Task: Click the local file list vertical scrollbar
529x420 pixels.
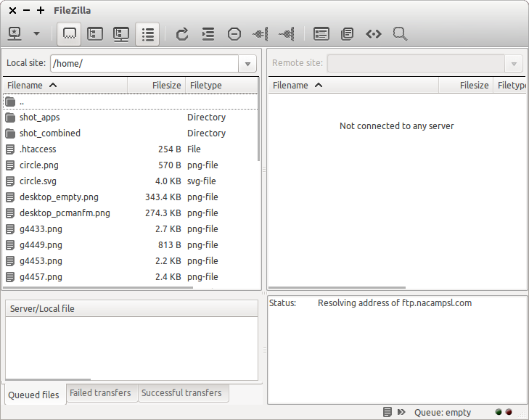Action: pos(259,120)
